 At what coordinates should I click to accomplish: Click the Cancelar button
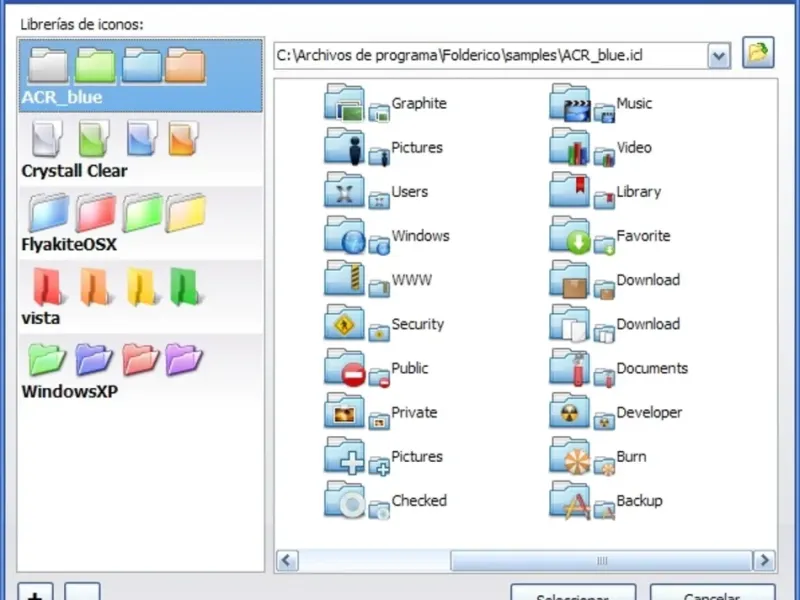(x=712, y=593)
